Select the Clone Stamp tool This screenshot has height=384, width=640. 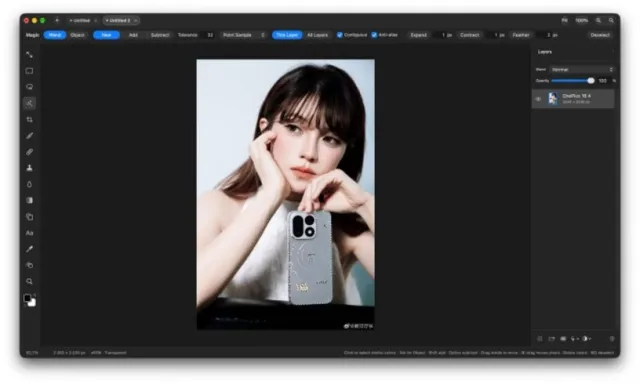(29, 168)
